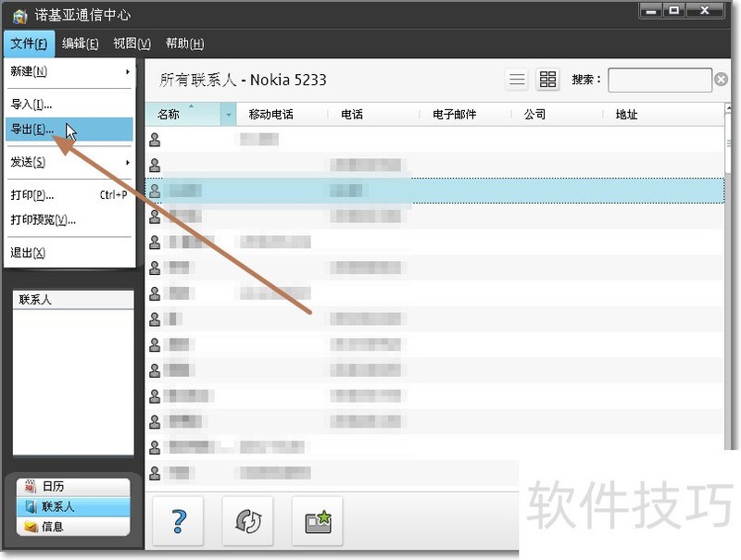
Task: Click the envelope icon beside 信息
Action: (x=31, y=527)
